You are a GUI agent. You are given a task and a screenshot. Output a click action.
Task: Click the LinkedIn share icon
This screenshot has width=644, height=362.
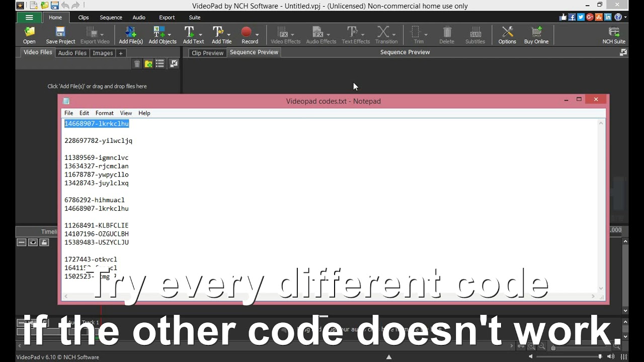tap(608, 17)
